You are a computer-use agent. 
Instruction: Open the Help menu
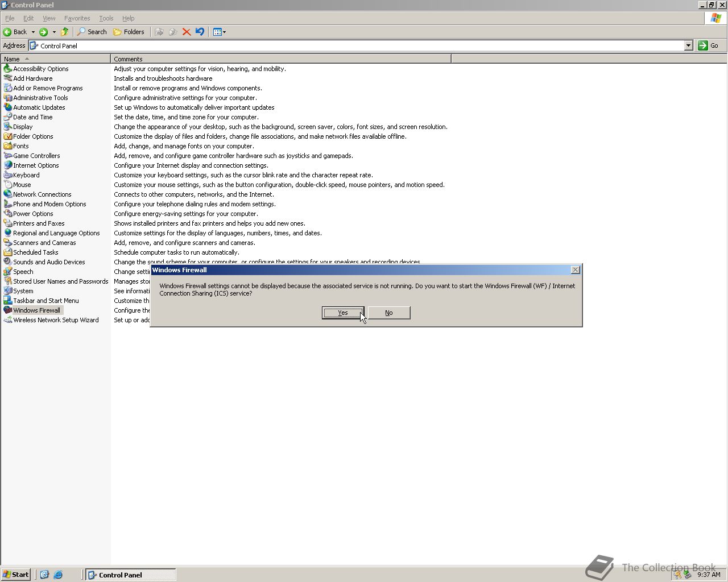(x=128, y=18)
